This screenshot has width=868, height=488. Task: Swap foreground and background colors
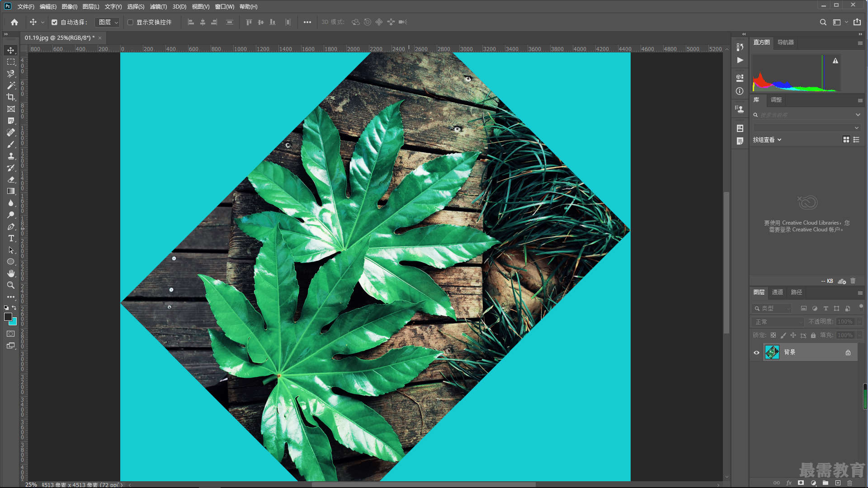click(x=14, y=308)
